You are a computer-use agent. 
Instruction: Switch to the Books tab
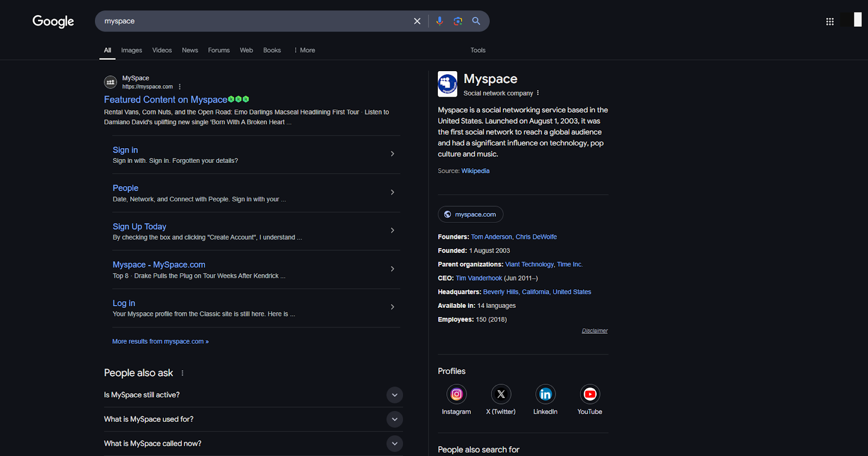pos(272,50)
